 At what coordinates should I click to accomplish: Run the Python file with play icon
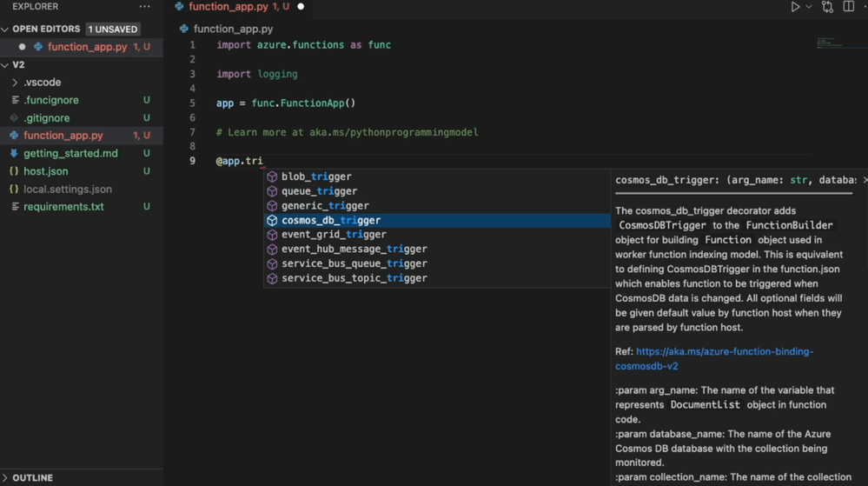(794, 7)
